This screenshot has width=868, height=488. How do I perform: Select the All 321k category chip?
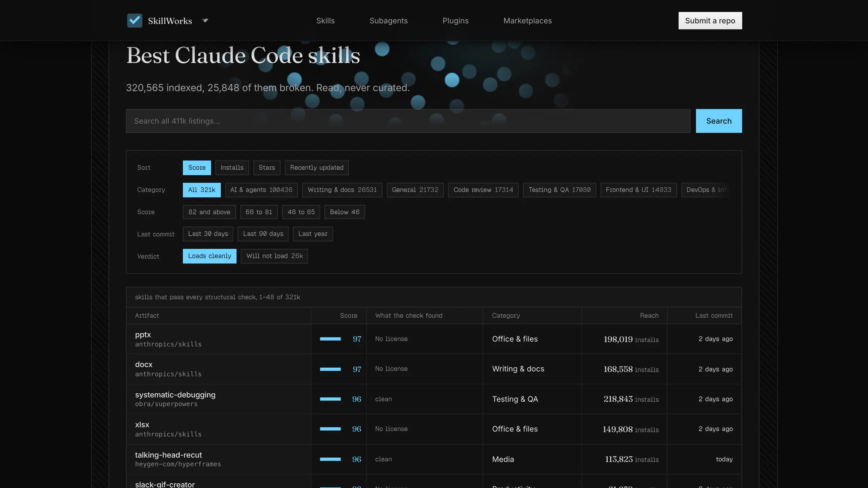coord(201,190)
